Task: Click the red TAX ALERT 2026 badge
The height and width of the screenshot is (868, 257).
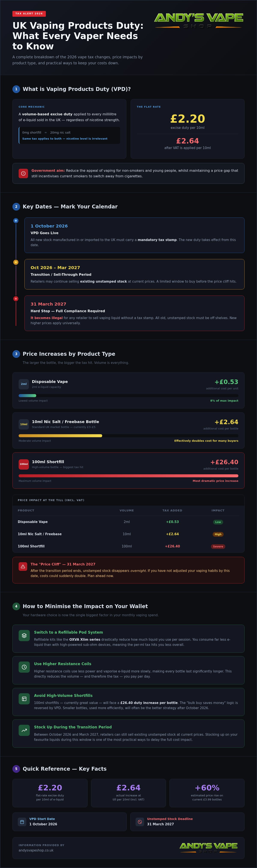Action: coord(29,14)
